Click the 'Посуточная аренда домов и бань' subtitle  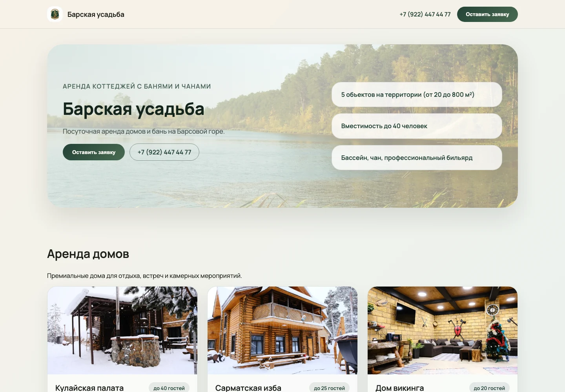(x=144, y=131)
